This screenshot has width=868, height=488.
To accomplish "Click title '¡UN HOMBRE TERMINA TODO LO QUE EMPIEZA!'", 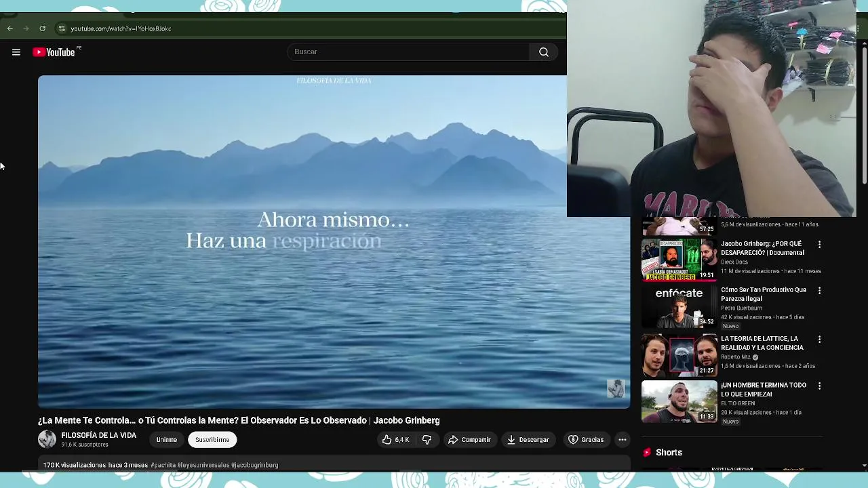I will [764, 389].
